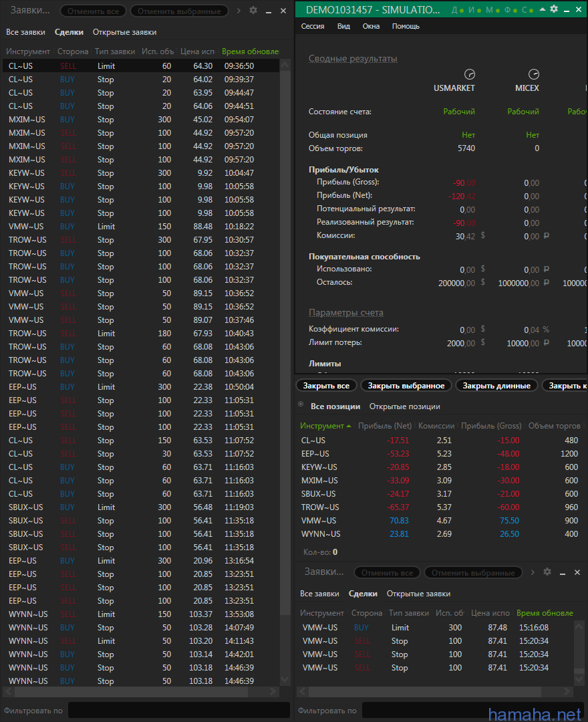Toggle the radio button beside 'Все позиции'
Viewport: 588px width, 722px height.
[301, 405]
